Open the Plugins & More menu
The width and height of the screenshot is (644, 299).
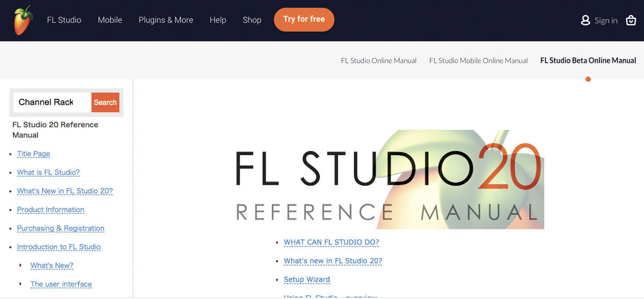click(166, 20)
